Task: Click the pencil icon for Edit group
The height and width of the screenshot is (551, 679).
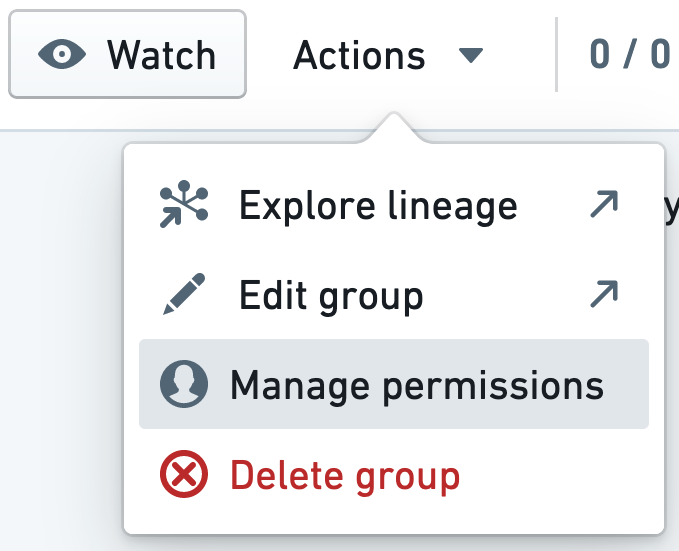Action: 184,294
